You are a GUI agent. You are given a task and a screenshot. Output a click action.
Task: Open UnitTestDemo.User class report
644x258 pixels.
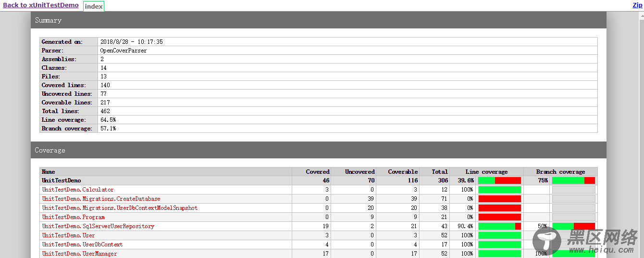point(68,235)
